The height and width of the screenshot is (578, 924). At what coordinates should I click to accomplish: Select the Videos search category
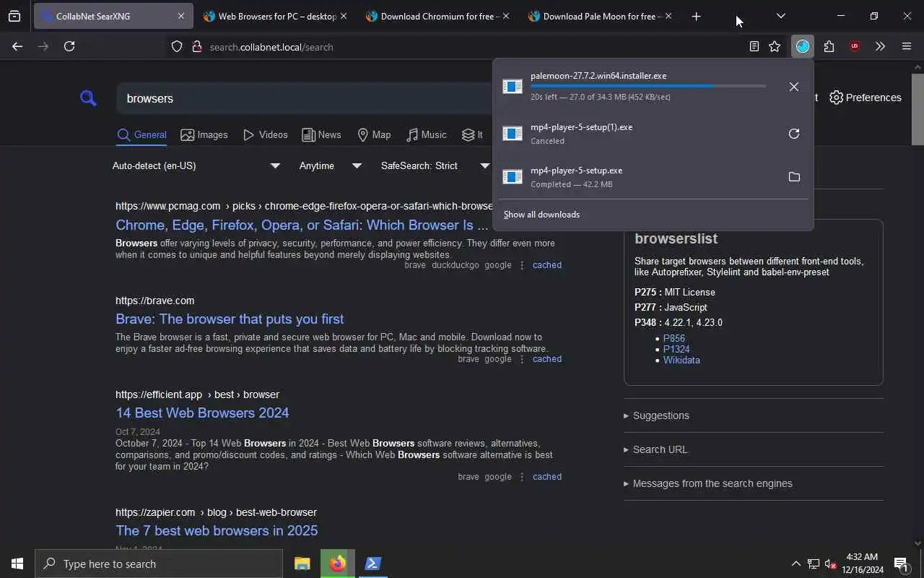pos(266,135)
